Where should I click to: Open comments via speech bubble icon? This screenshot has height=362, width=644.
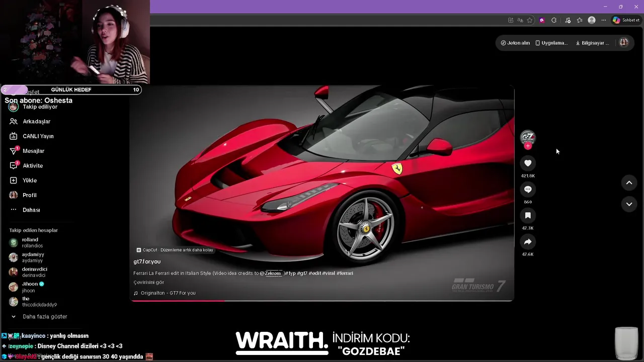pos(528,189)
